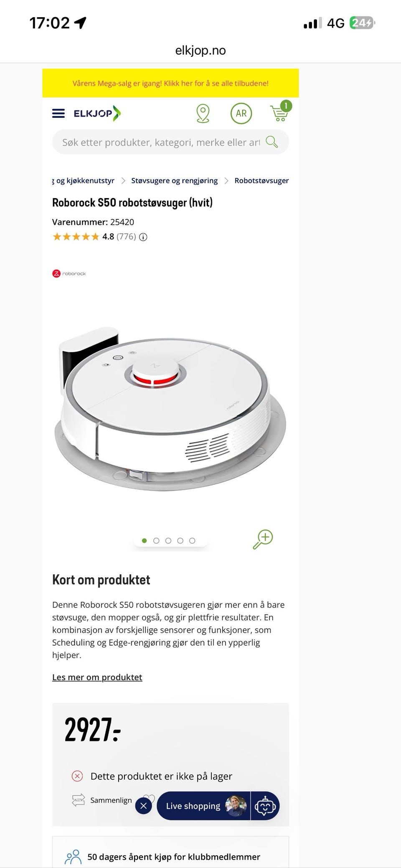This screenshot has height=868, width=401.
Task: Open the store locator pin icon
Action: [203, 113]
